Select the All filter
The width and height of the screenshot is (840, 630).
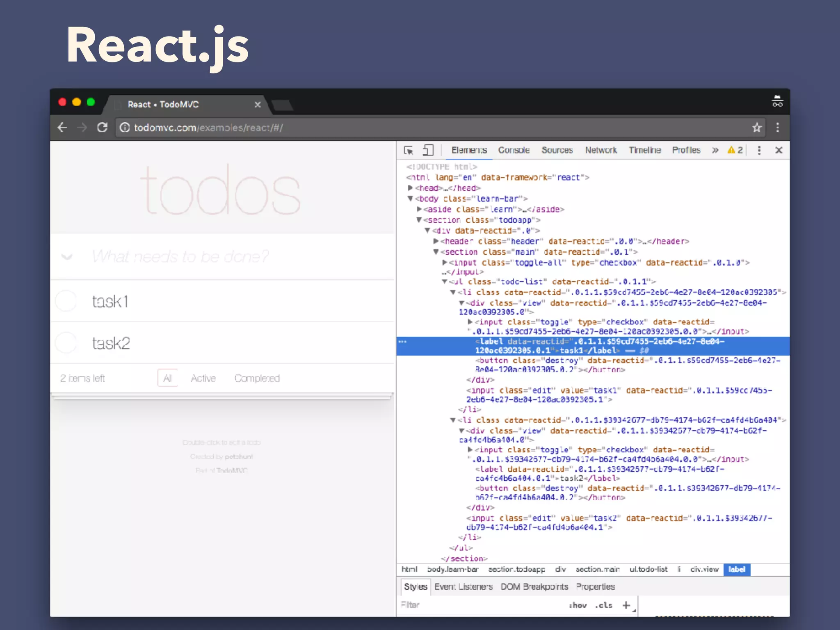point(167,378)
